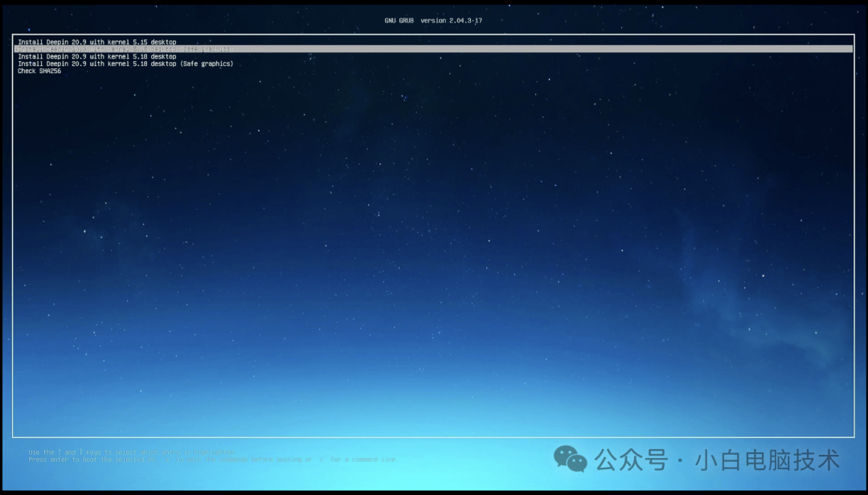Click the 'Press enter to boot' help line
Screen dimensions: 868x495
pyautogui.click(x=213, y=460)
